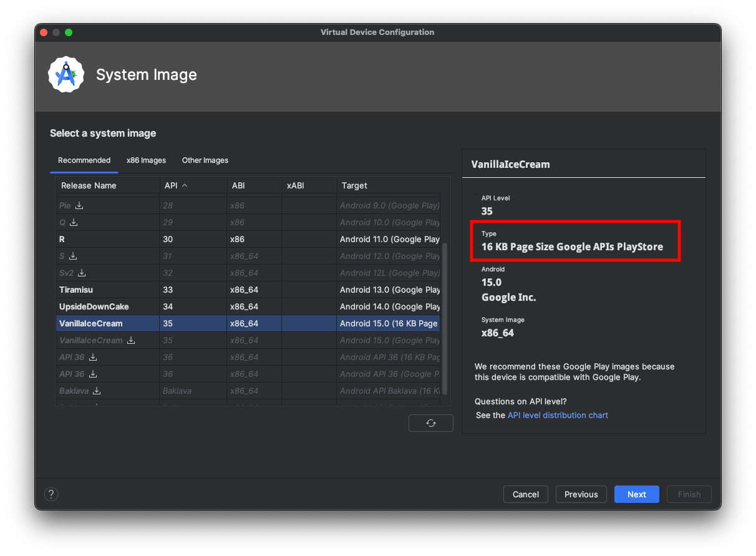The height and width of the screenshot is (556, 756).
Task: Click the VanillaIceCream details panel heading
Action: point(511,165)
